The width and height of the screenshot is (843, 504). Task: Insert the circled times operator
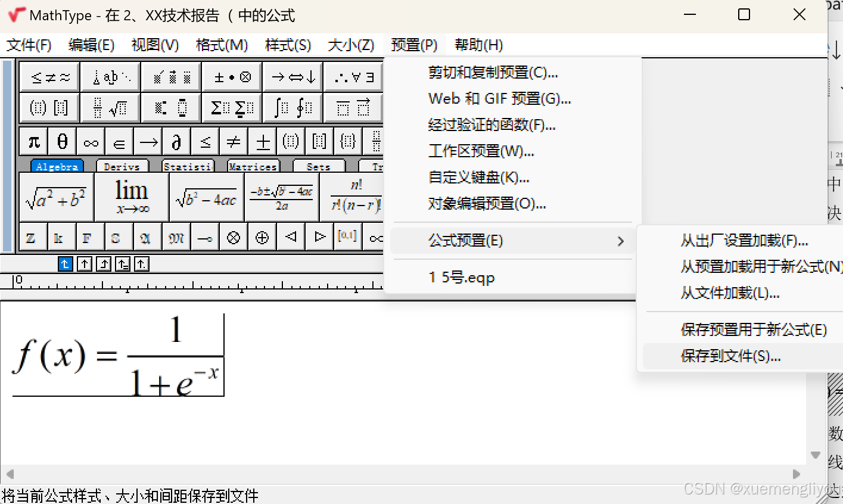point(233,237)
